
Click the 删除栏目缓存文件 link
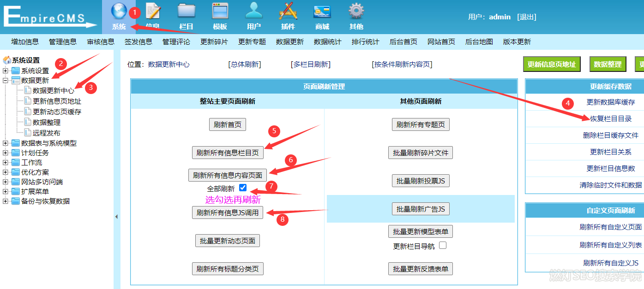click(x=611, y=135)
